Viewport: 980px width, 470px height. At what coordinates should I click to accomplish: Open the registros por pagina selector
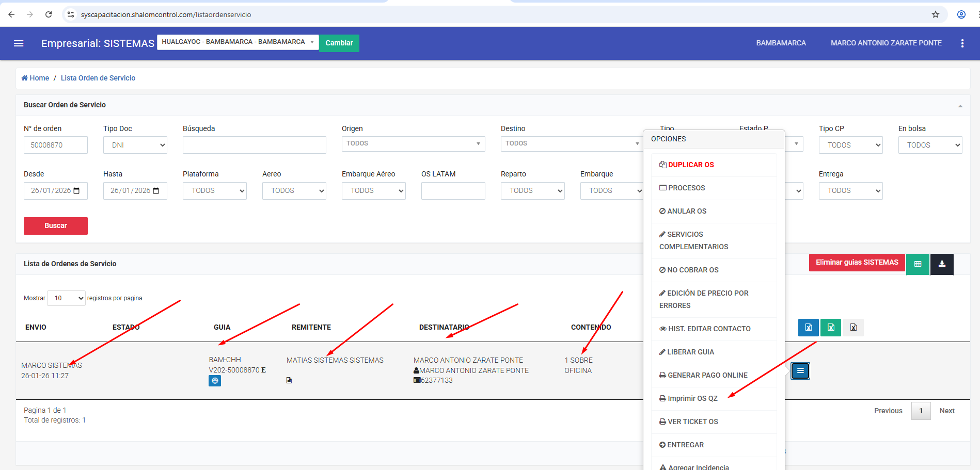point(66,298)
